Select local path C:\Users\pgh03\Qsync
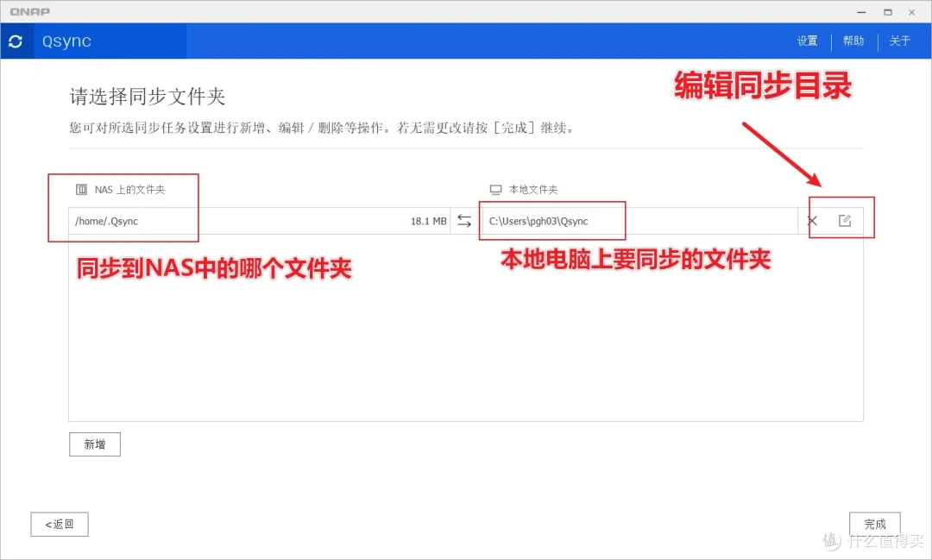Image resolution: width=932 pixels, height=560 pixels. pyautogui.click(x=538, y=221)
